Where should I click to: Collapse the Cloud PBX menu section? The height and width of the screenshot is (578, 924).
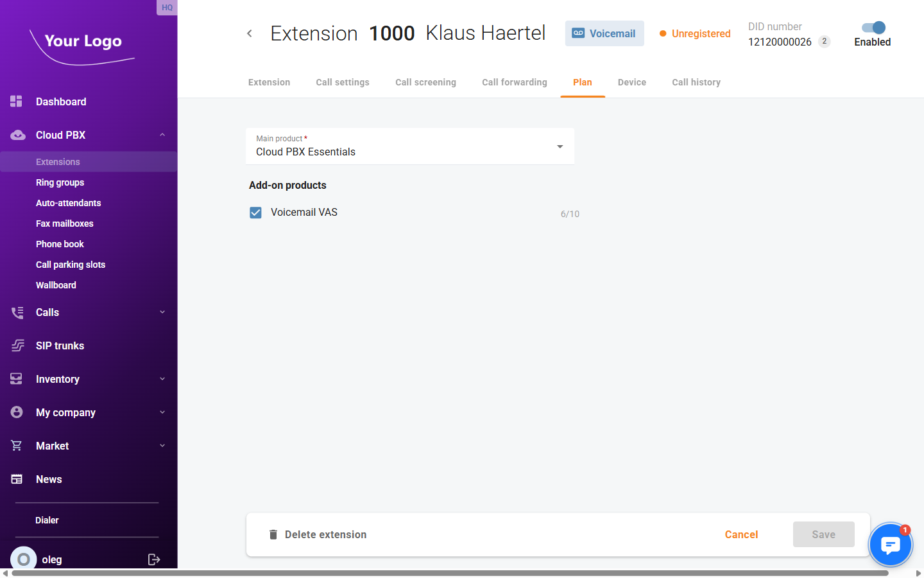pos(162,135)
